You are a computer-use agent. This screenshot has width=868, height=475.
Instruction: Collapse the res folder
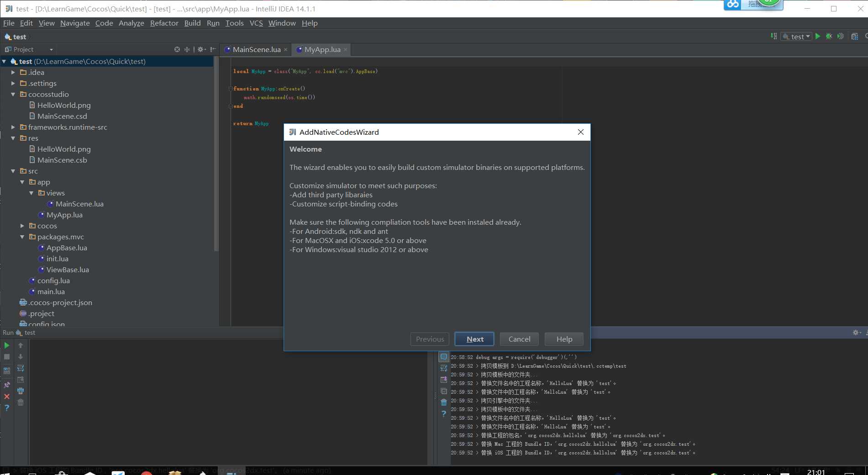[x=13, y=138]
